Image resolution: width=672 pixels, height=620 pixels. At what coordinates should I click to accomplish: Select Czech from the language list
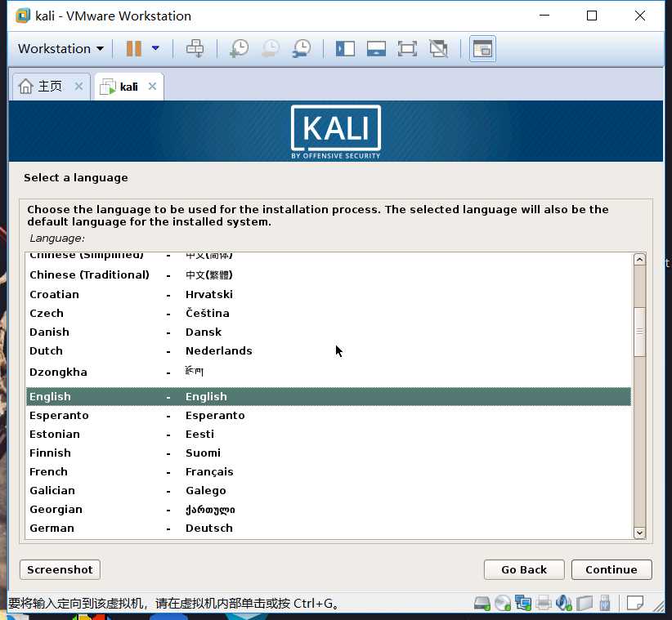(329, 314)
